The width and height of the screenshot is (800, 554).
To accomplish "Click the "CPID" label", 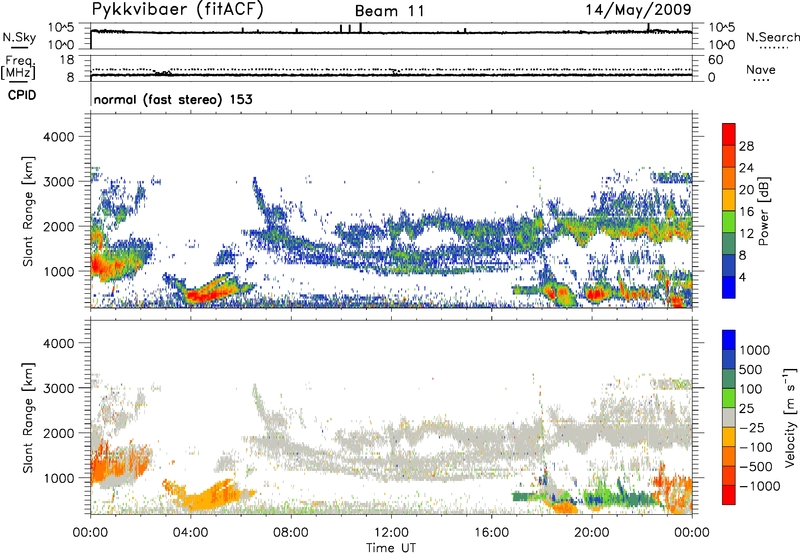I will (22, 95).
